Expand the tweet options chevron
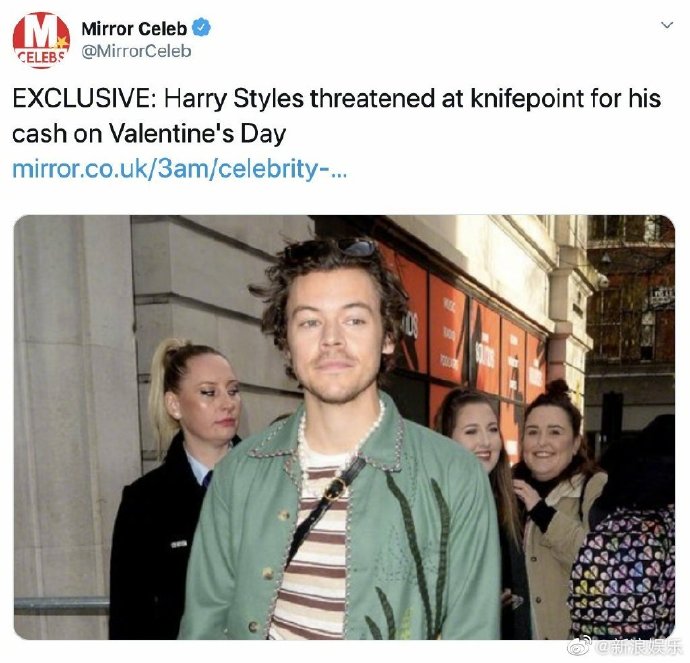Screen dimensions: 690x663 click(667, 25)
